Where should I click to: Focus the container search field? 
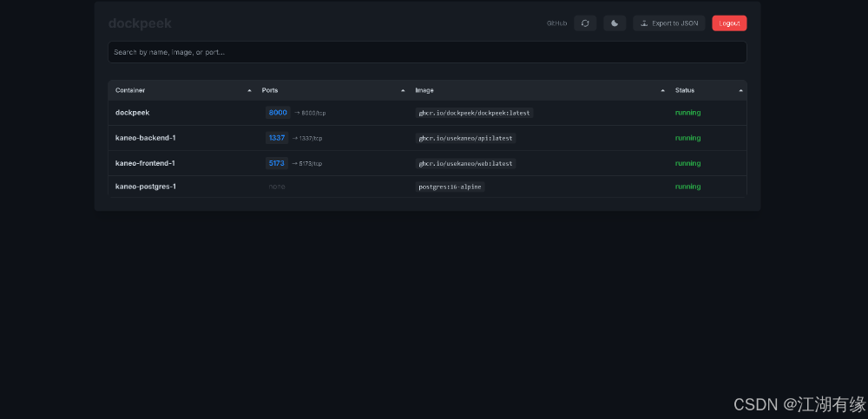427,52
